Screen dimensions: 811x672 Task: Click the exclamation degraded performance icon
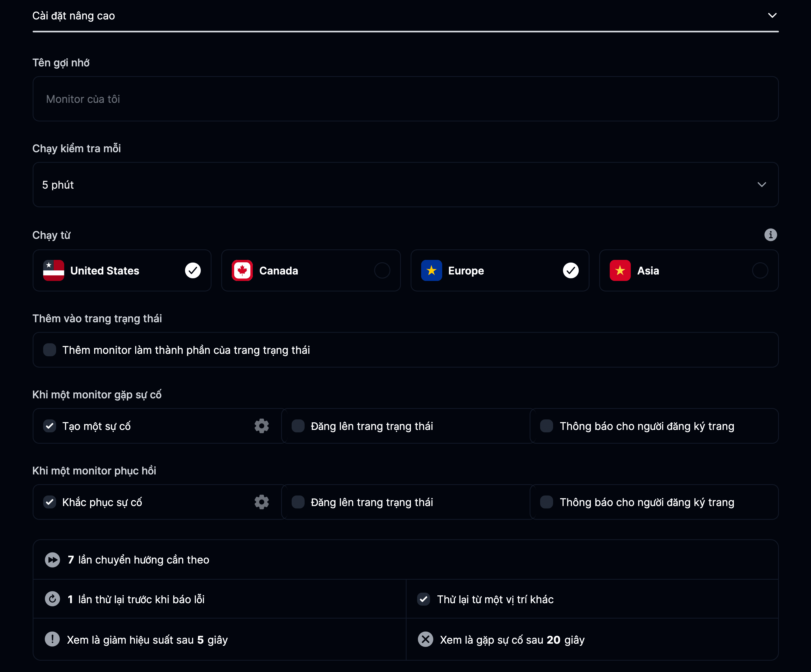click(x=52, y=639)
